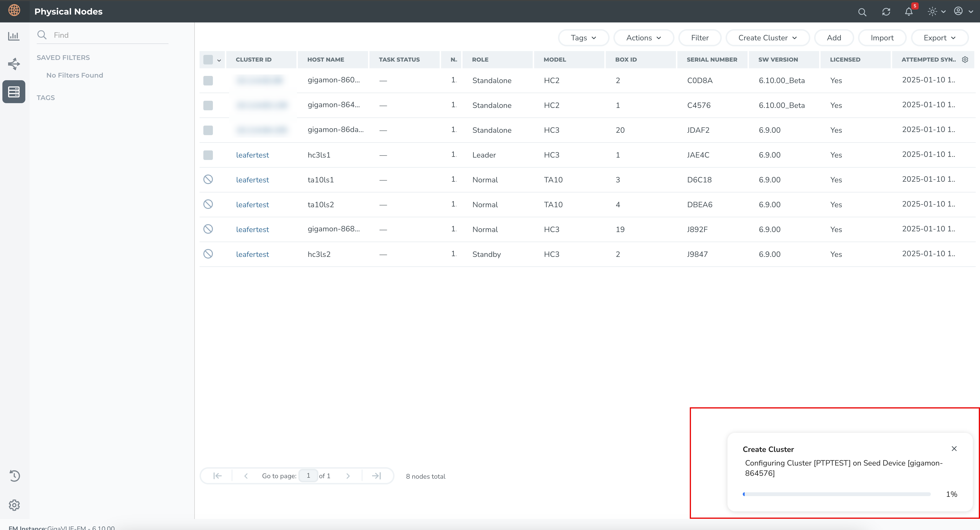980x530 pixels.
Task: Expand the Export dropdown
Action: tap(939, 38)
